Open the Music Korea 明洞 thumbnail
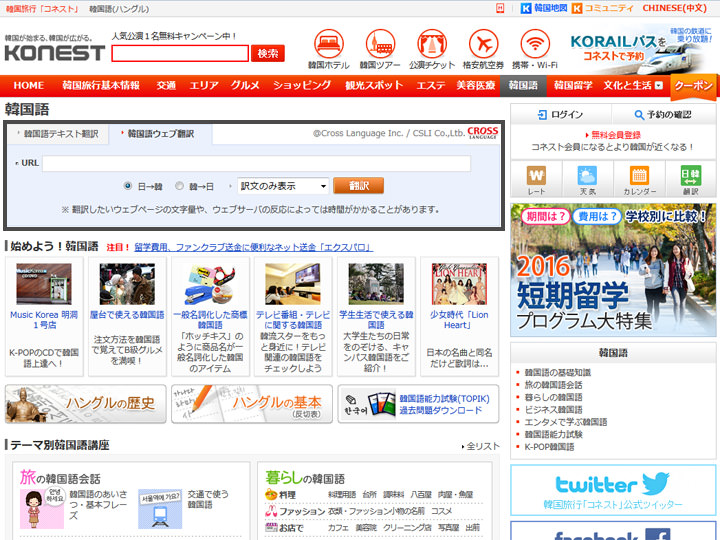 (x=43, y=284)
